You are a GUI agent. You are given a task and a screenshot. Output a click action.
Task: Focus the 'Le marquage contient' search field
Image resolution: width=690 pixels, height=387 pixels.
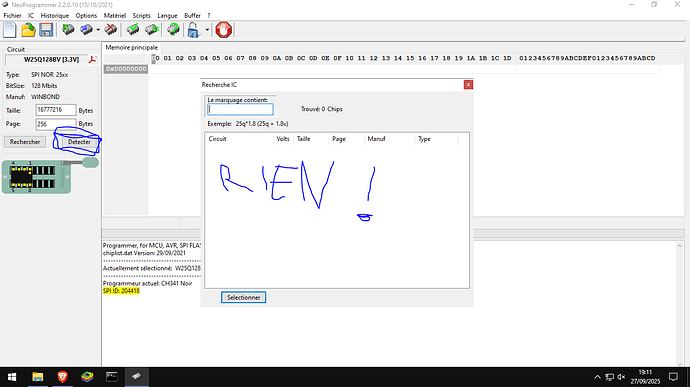240,109
